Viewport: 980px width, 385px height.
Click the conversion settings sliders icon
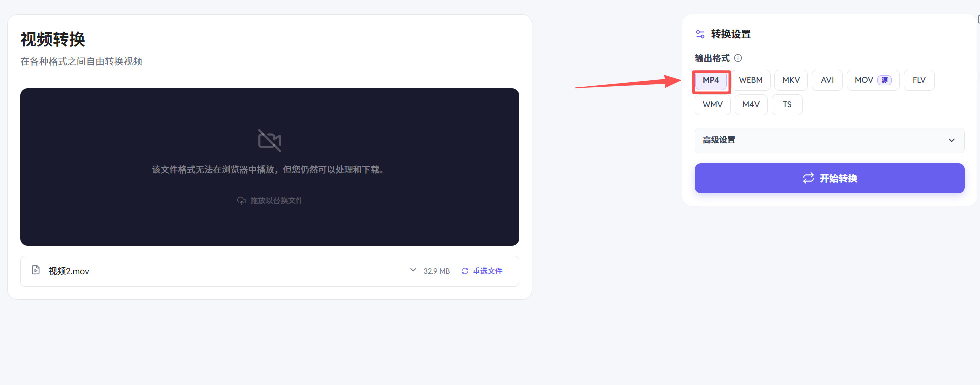point(700,34)
